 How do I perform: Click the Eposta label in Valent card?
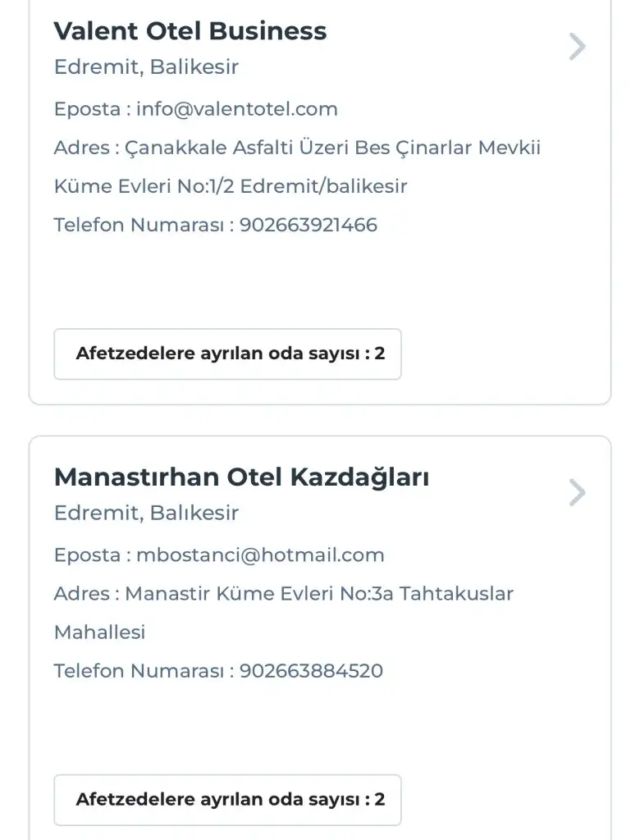click(87, 109)
